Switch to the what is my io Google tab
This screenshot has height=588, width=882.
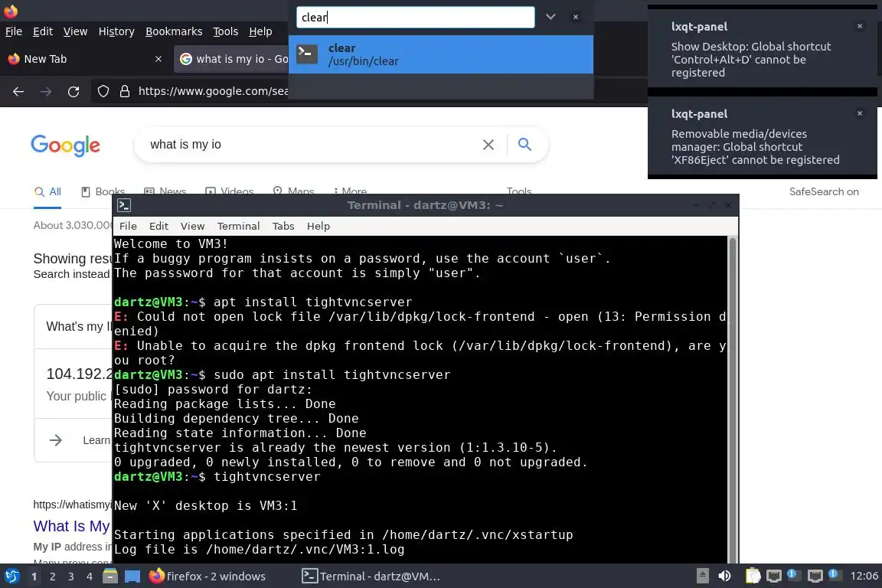pos(232,59)
